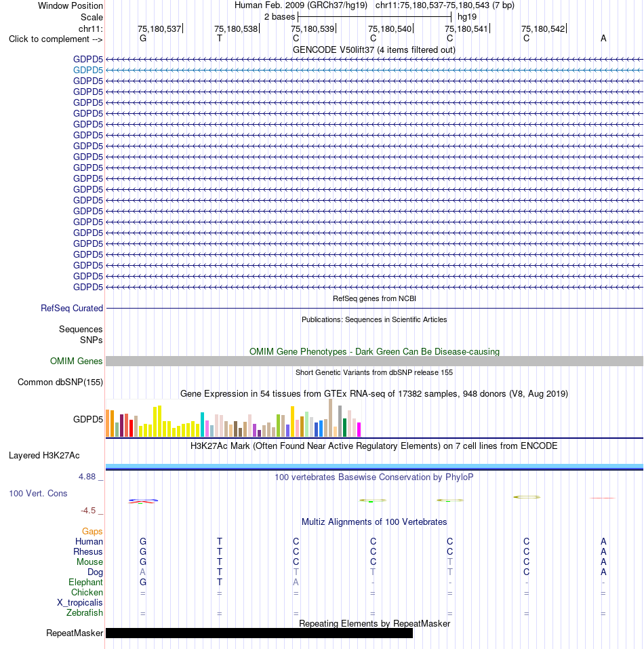Open the RefSeq Curated track label

(x=72, y=309)
